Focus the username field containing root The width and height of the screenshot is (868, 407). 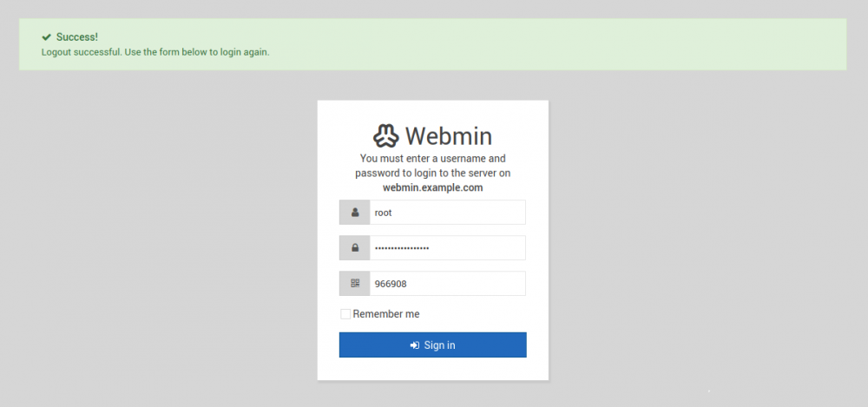coord(447,213)
